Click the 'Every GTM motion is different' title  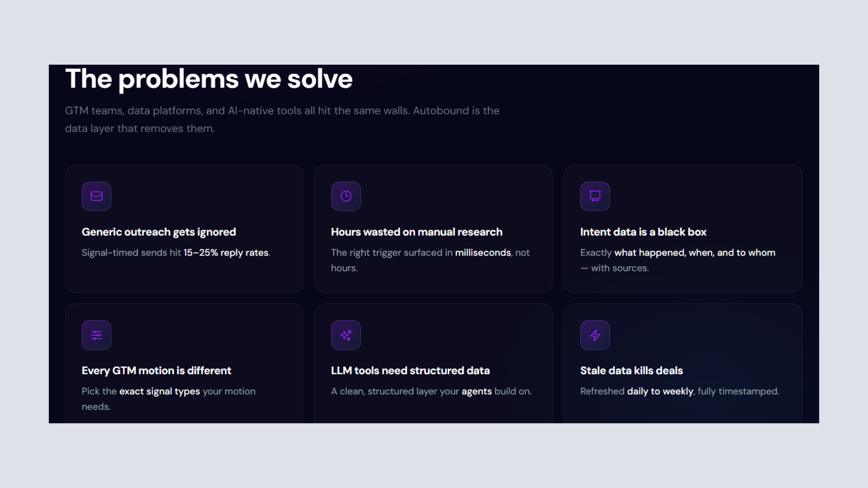click(157, 371)
